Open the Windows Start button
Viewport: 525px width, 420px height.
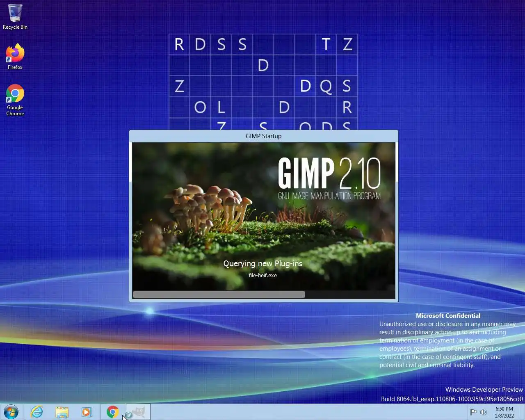click(x=11, y=411)
